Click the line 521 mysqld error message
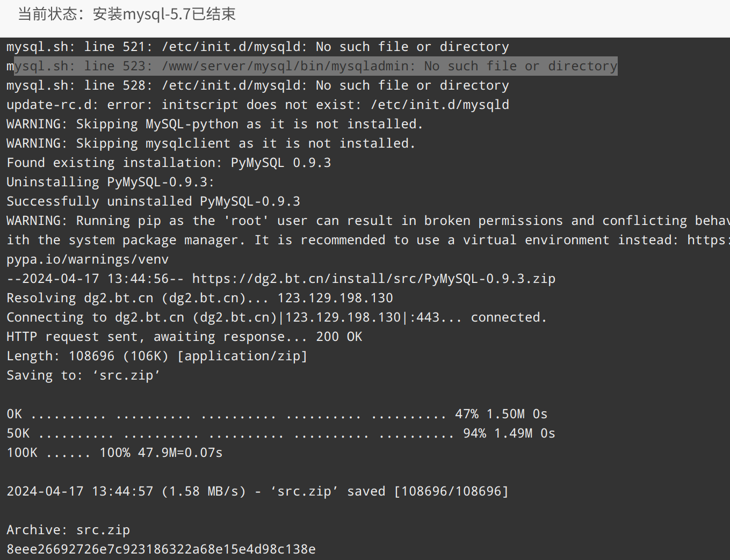This screenshot has height=560, width=730. tap(258, 47)
